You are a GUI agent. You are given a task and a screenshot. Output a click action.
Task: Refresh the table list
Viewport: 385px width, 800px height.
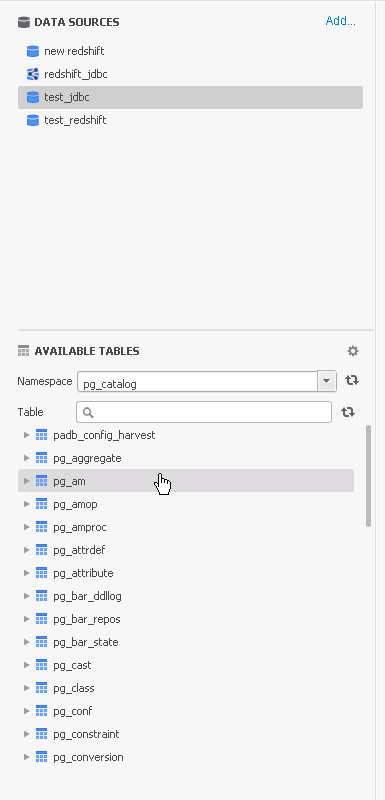[348, 412]
